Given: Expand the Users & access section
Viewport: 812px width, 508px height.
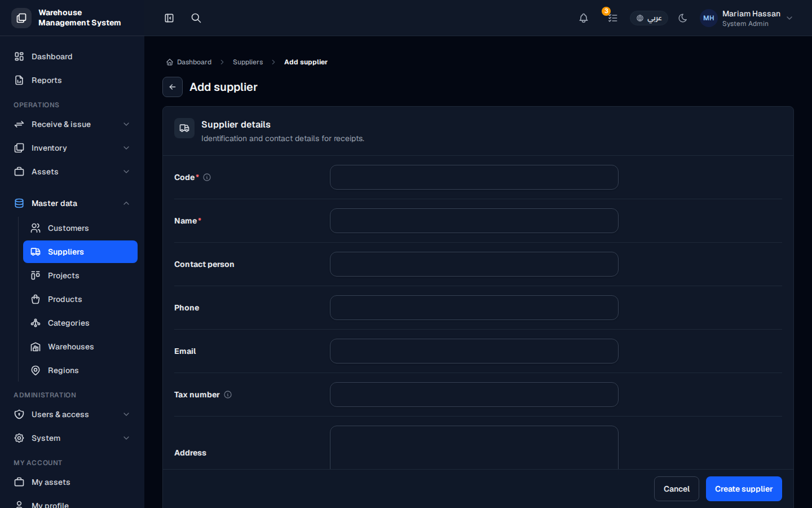Looking at the screenshot, I should pyautogui.click(x=72, y=414).
